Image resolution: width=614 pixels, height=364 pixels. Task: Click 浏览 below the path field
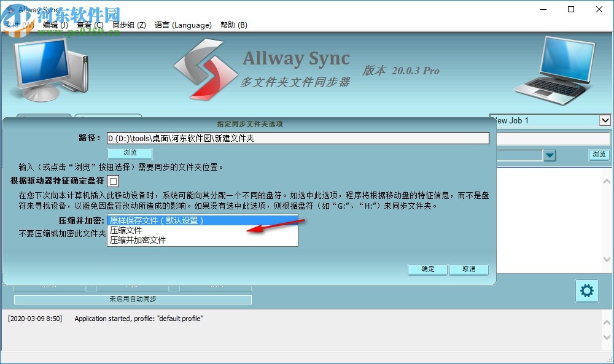pyautogui.click(x=129, y=153)
